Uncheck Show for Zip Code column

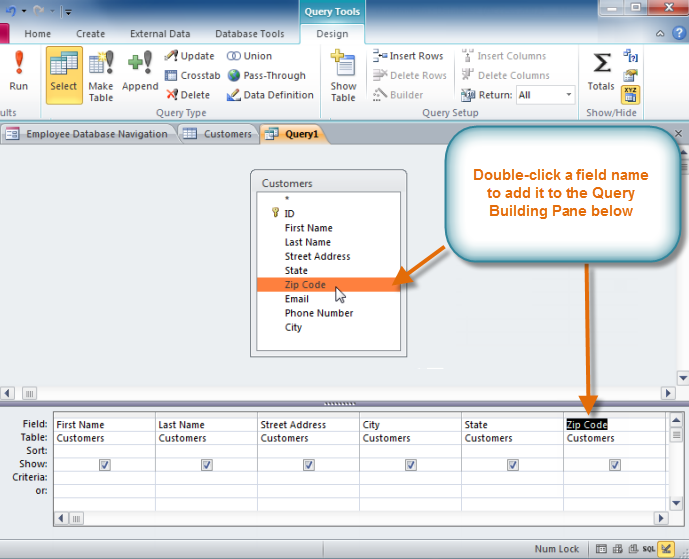(x=615, y=465)
